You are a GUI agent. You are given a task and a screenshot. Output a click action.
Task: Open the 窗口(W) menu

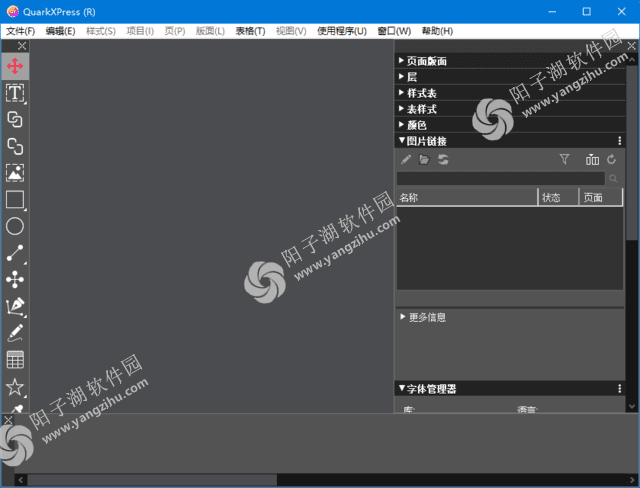pos(394,31)
